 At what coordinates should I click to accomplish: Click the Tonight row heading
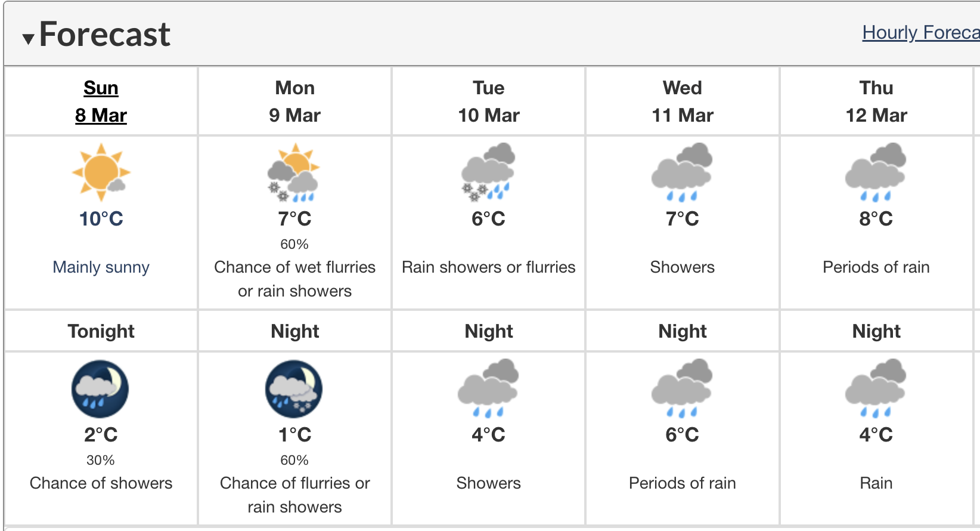point(101,331)
